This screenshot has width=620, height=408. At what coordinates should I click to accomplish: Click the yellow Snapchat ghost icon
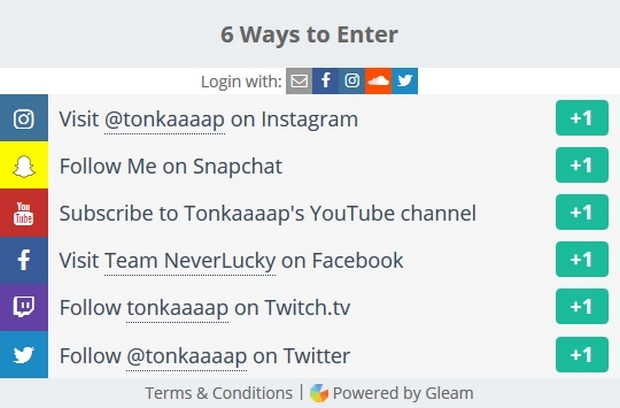tap(24, 166)
